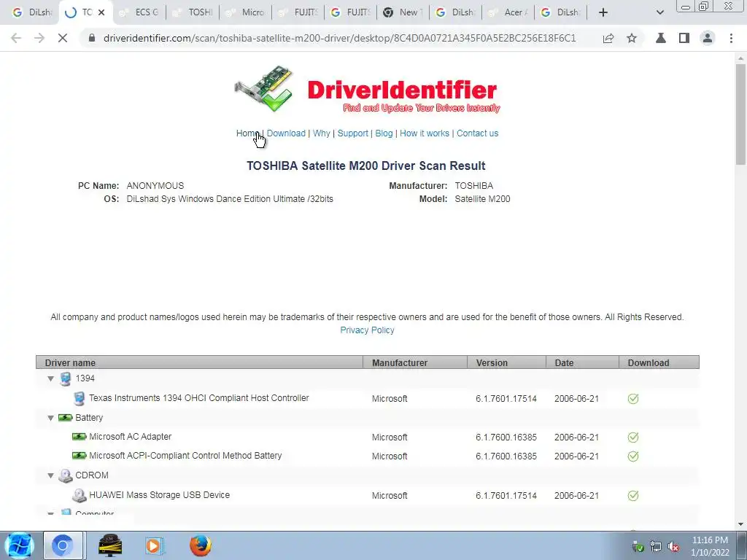Click the Driver name column header
The width and height of the screenshot is (747, 560).
click(200, 362)
